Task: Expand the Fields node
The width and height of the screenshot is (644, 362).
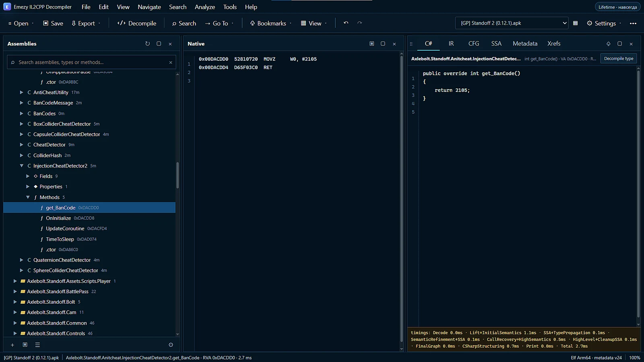Action: point(28,176)
